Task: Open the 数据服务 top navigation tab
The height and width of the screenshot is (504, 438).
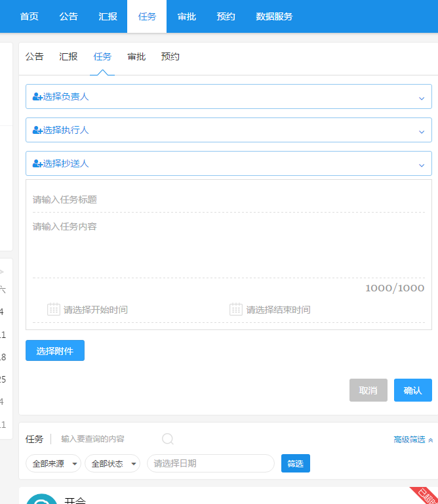Action: 274,16
